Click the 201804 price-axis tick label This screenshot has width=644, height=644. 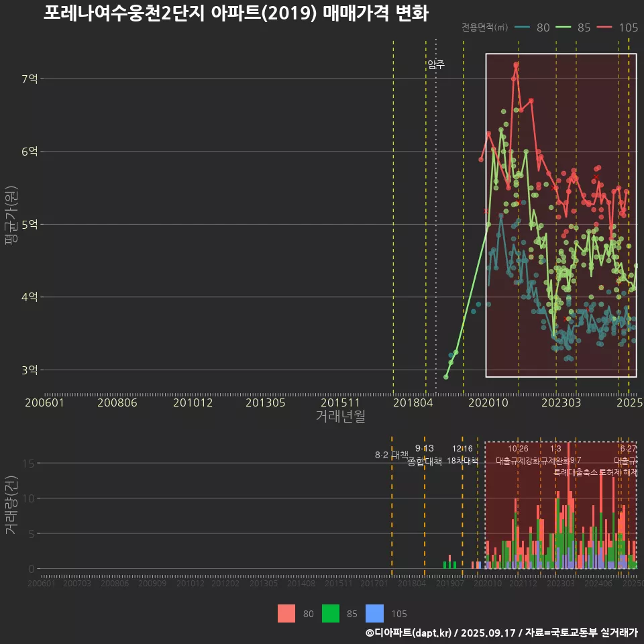[x=413, y=402]
